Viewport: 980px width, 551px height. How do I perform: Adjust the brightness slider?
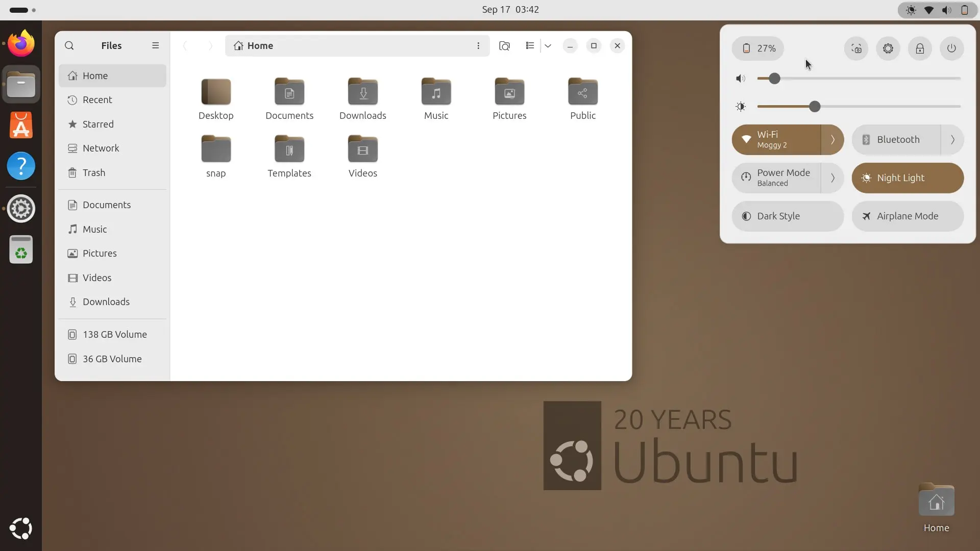coord(859,107)
